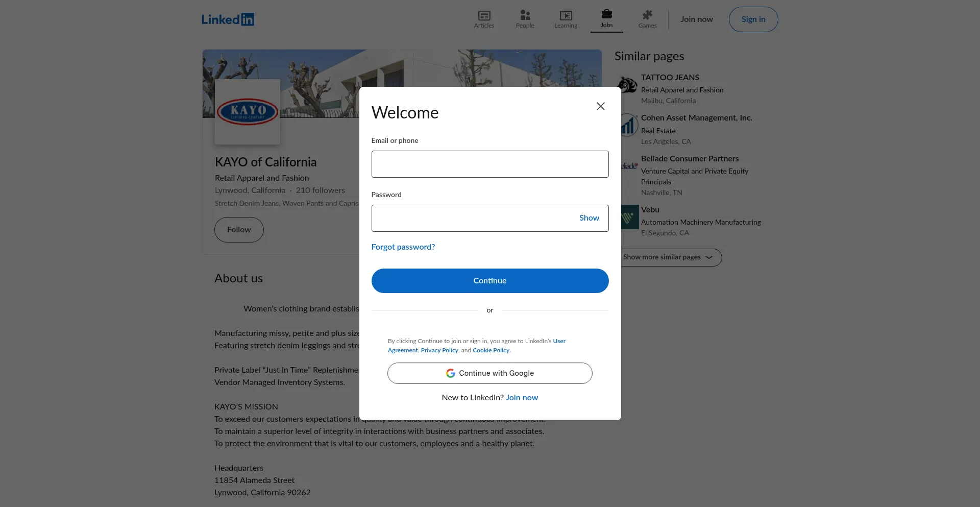
Task: Open the Learning nav icon
Action: pos(566,19)
